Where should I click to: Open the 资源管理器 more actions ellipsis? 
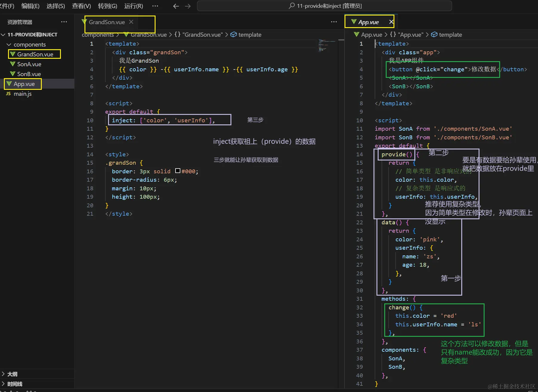[64, 22]
